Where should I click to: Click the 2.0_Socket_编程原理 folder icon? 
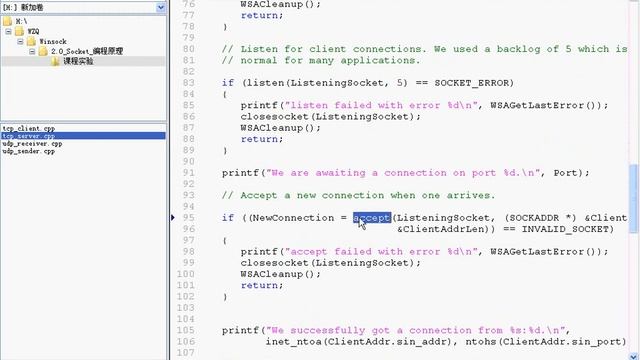click(43, 51)
